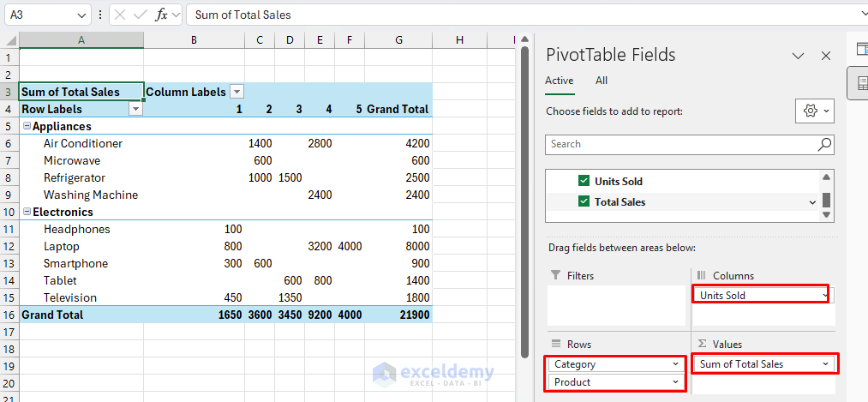Select column H header
Viewport: 868px width, 402px height.
(459, 40)
